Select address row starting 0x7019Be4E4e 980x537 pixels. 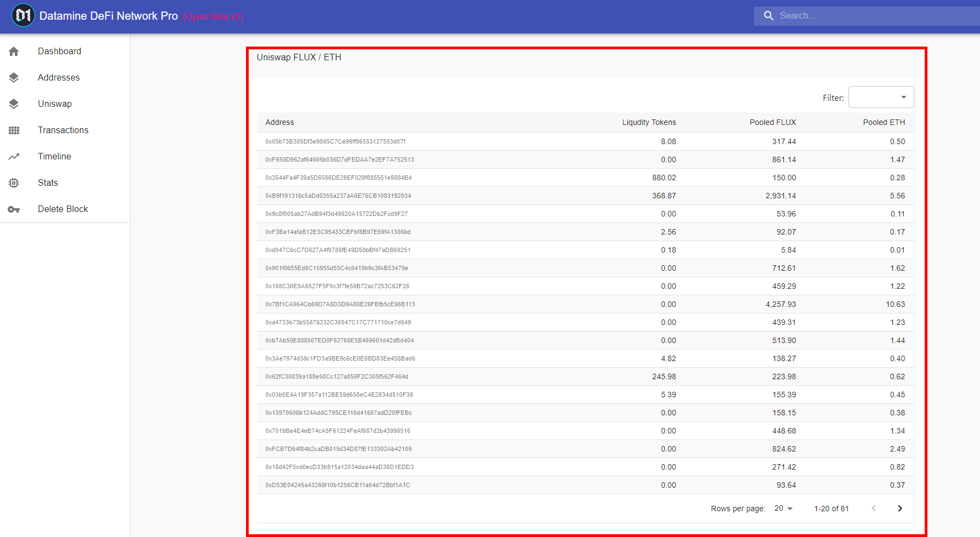(x=585, y=431)
